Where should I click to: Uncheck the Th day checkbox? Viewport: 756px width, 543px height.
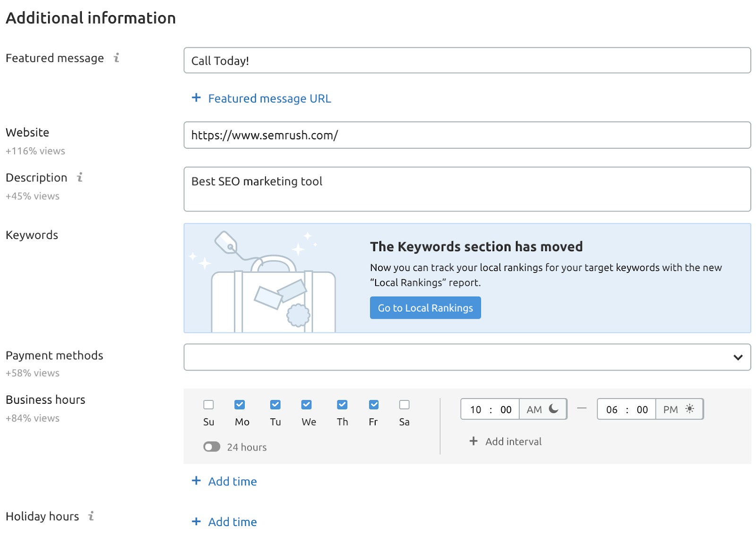click(343, 405)
